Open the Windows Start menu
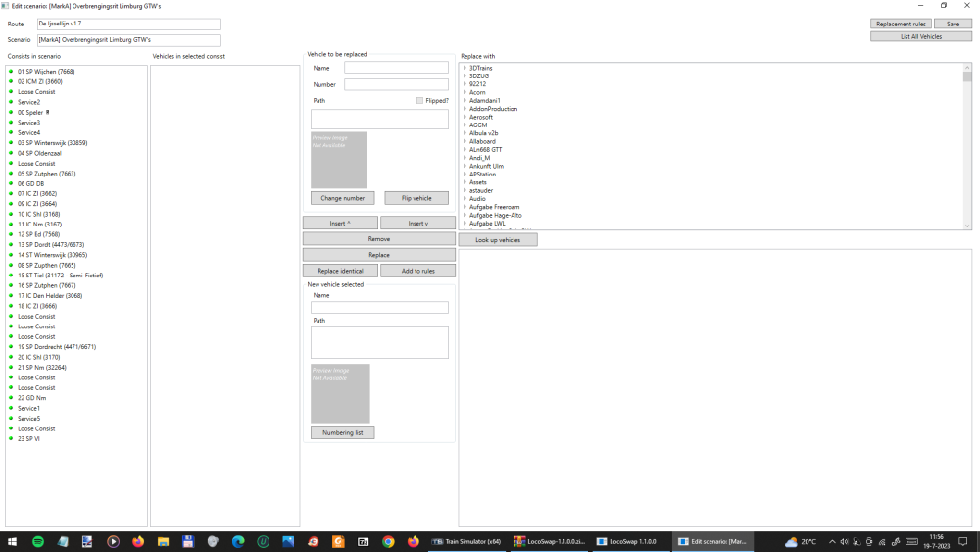The height and width of the screenshot is (552, 980). tap(13, 541)
